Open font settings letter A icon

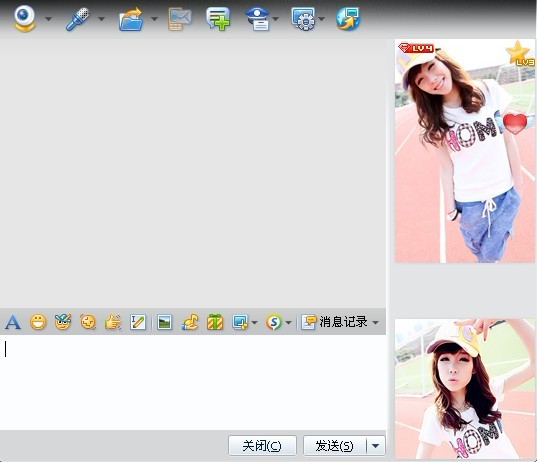pyautogui.click(x=13, y=322)
